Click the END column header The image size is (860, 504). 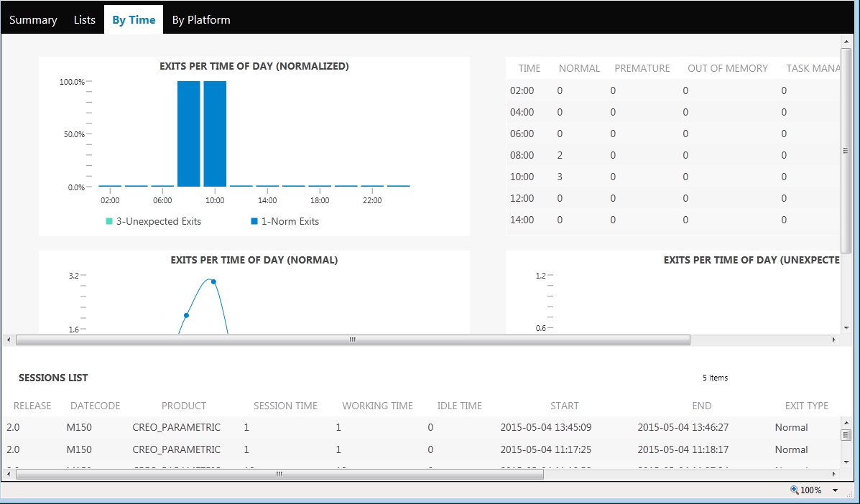(701, 406)
